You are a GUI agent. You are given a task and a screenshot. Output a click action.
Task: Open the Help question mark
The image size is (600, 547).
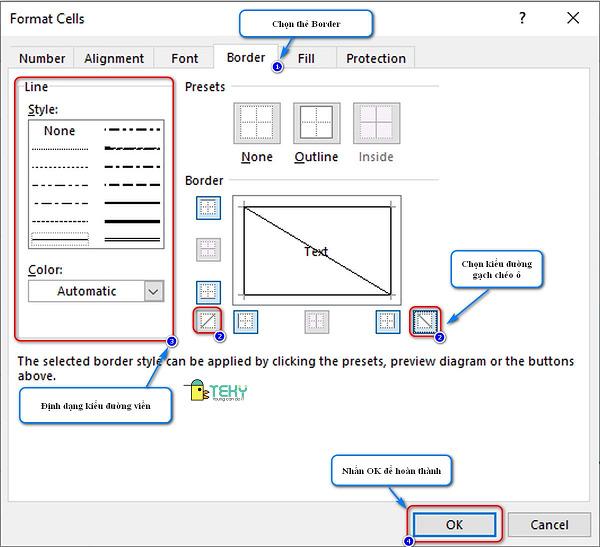(522, 18)
